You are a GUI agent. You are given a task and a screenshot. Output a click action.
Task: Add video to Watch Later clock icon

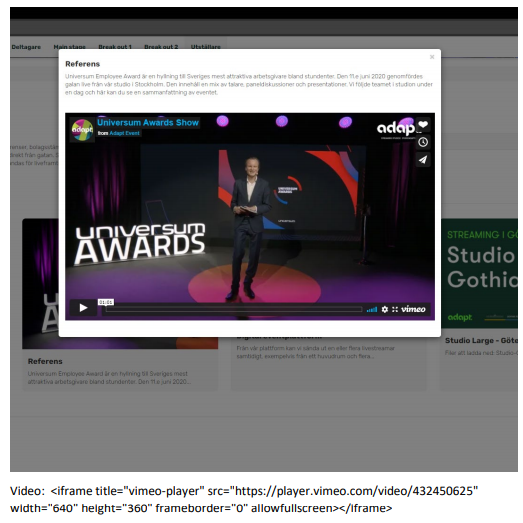[x=423, y=142]
